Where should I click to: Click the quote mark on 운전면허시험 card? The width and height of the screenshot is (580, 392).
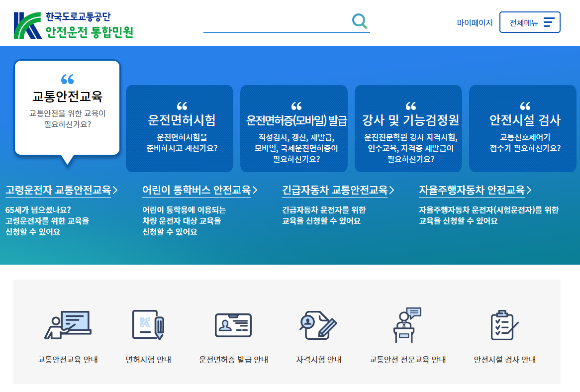pyautogui.click(x=182, y=106)
